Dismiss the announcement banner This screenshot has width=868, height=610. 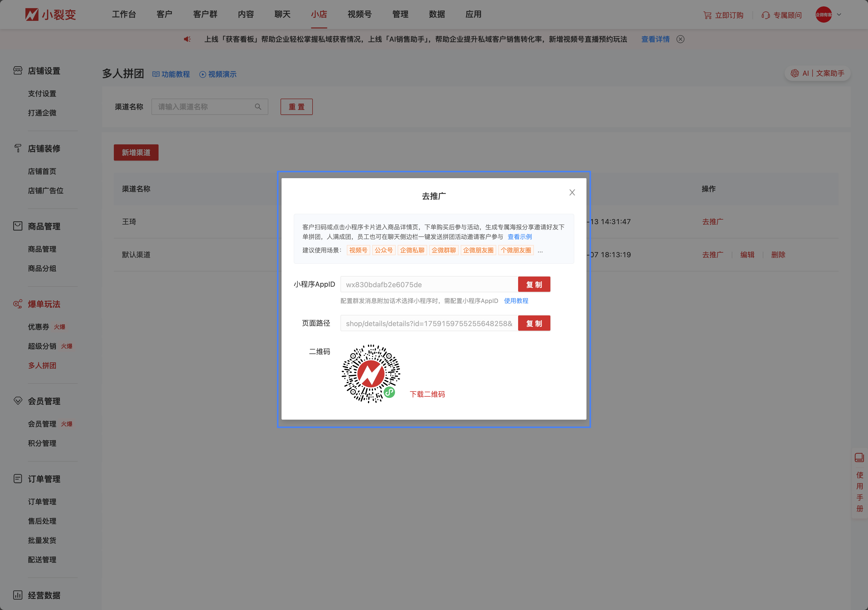pos(680,39)
